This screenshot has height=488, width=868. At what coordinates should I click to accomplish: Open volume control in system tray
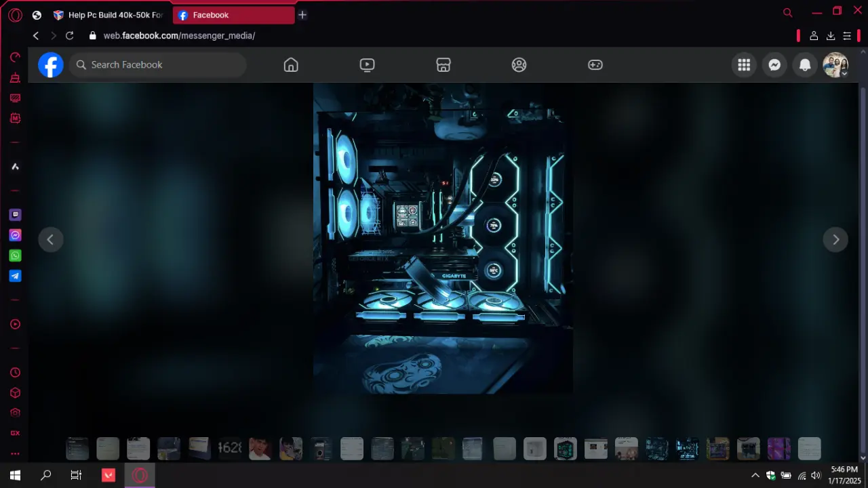816,475
